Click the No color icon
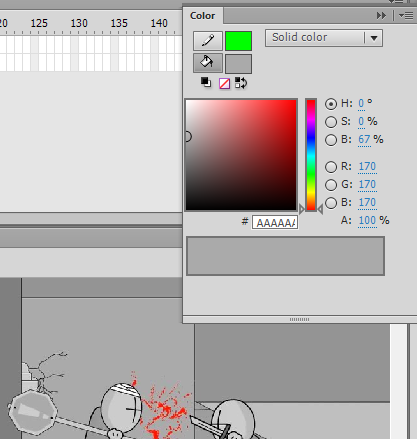417x439 pixels. (224, 83)
